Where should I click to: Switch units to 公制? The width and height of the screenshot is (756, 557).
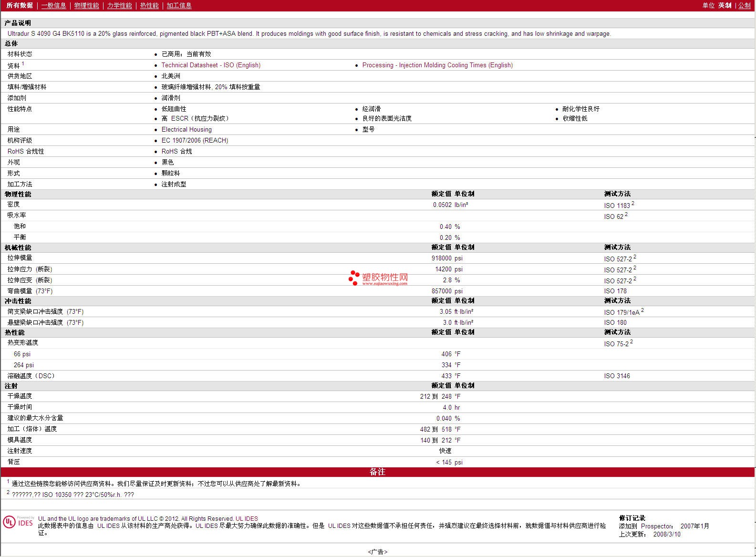pyautogui.click(x=745, y=5)
